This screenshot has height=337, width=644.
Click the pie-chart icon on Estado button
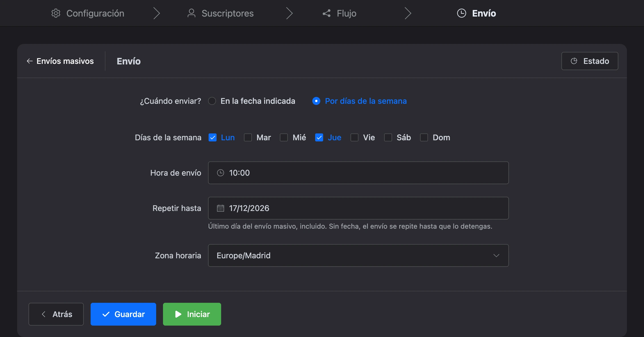(574, 61)
